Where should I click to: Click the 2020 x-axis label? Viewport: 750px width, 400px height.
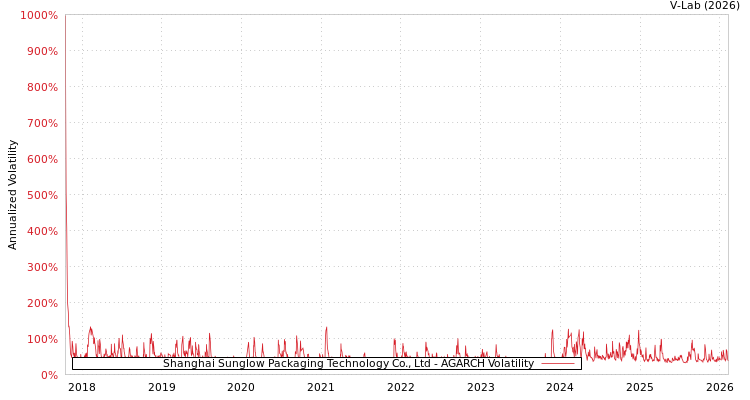pyautogui.click(x=241, y=387)
